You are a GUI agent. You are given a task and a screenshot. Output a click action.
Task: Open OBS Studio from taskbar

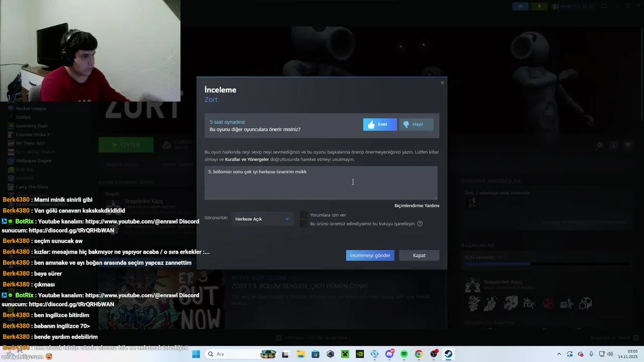coord(434,354)
